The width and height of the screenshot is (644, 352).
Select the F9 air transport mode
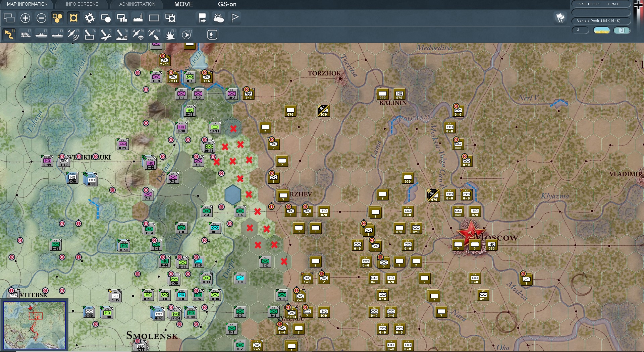[138, 35]
